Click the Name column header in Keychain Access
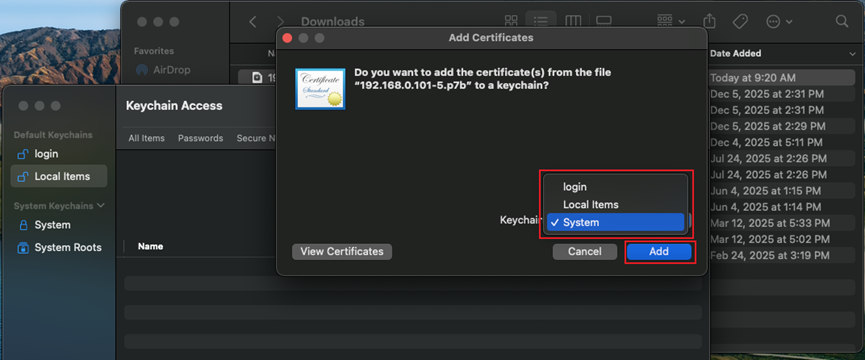 pos(150,246)
